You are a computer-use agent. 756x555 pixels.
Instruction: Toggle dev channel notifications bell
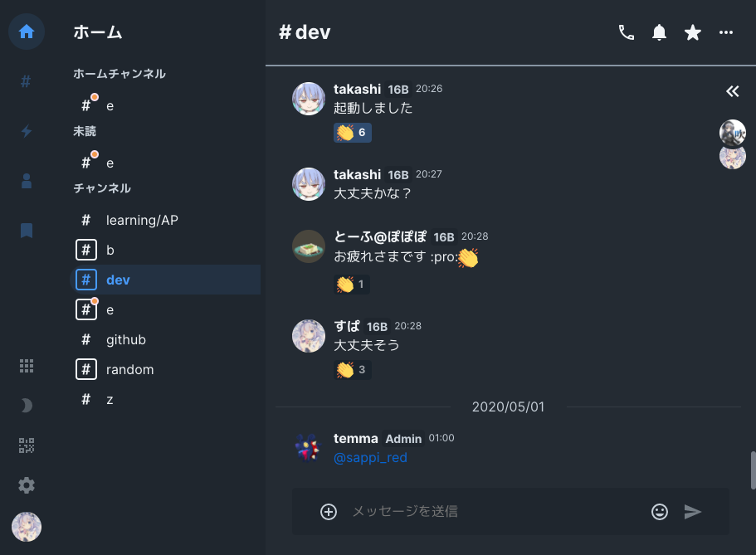tap(659, 32)
